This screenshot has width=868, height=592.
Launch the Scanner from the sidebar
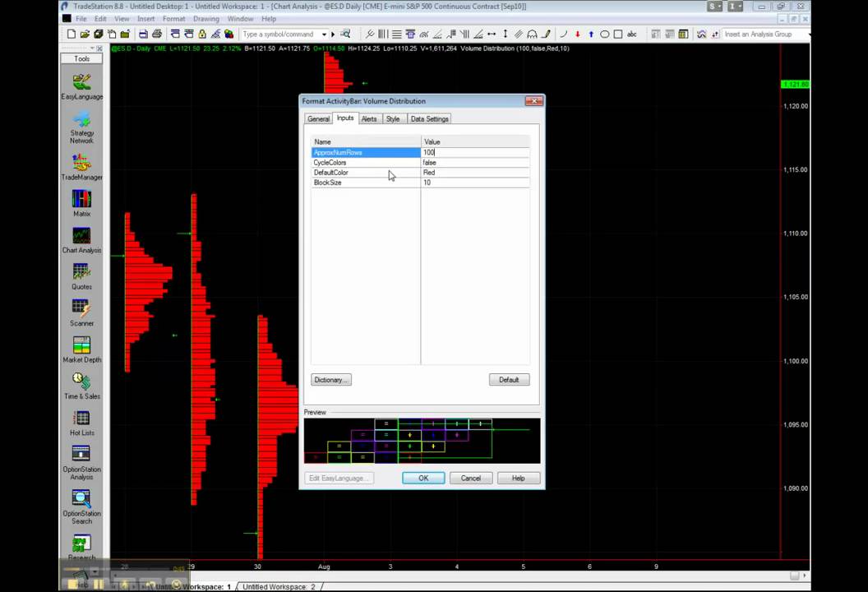click(81, 312)
